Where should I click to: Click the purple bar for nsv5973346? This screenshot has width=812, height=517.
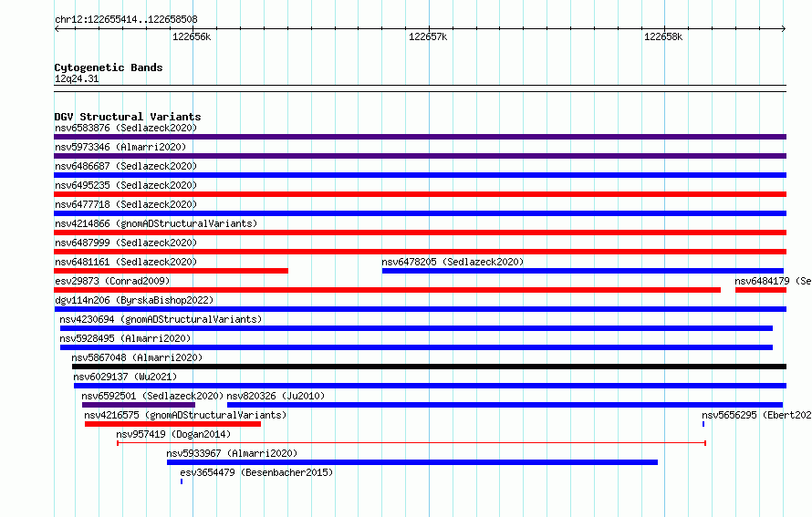420,156
